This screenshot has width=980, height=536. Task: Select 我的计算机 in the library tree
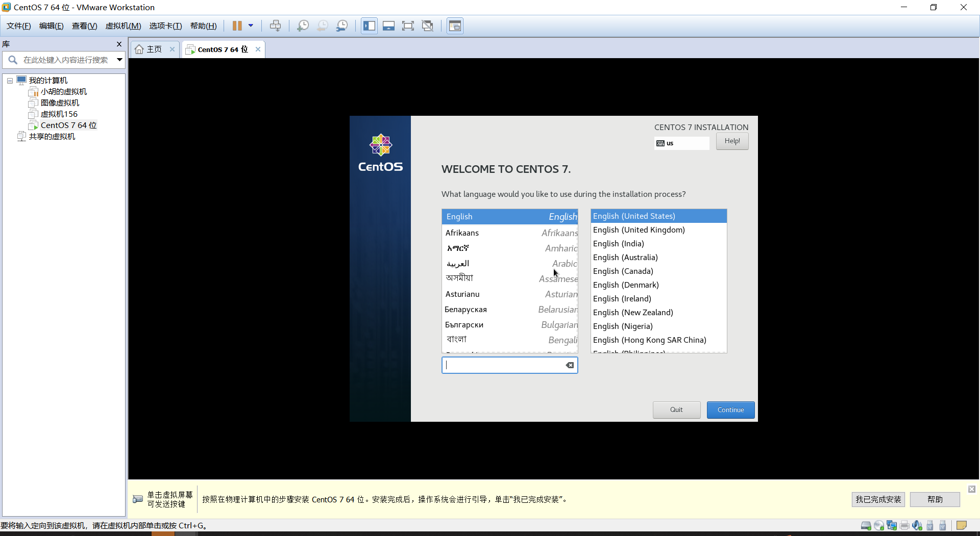(48, 81)
